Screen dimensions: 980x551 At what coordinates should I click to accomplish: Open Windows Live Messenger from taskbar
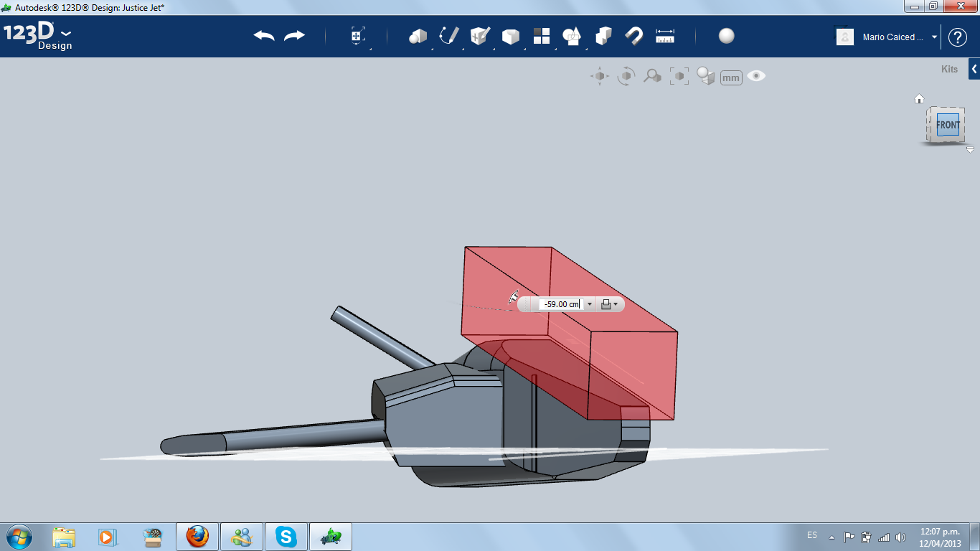click(x=242, y=537)
